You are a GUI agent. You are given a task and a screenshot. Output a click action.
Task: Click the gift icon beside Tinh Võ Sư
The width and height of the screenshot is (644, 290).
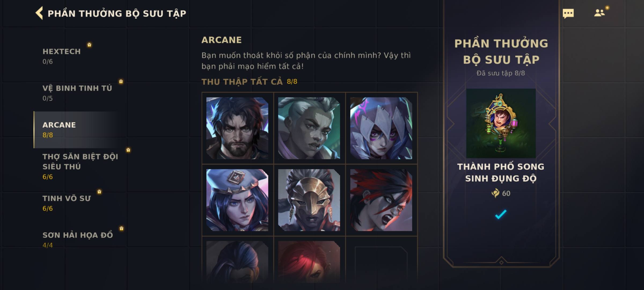(99, 191)
